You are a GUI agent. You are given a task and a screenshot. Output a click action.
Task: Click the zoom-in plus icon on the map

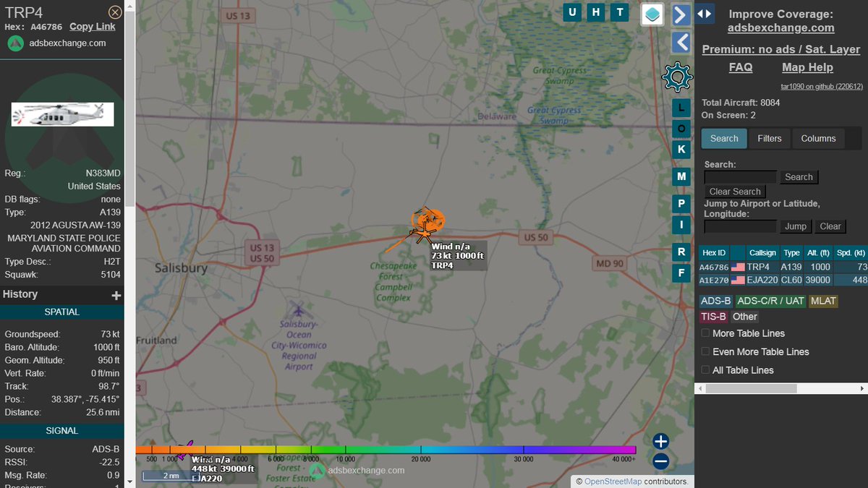660,440
